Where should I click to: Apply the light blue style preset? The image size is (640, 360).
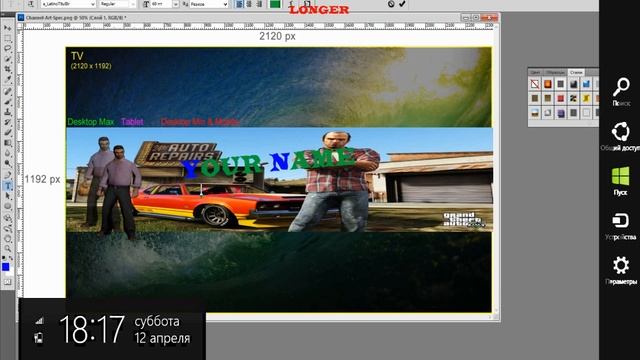[x=586, y=84]
